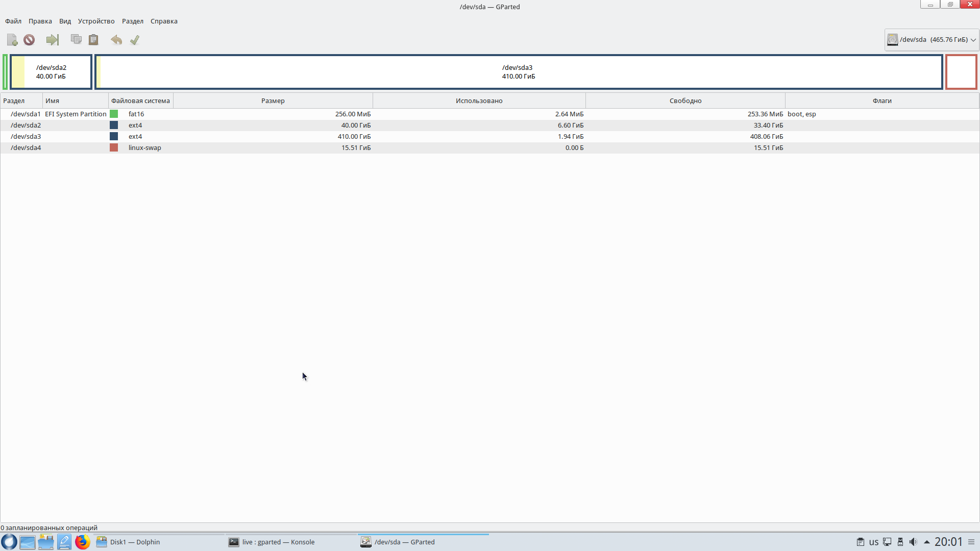This screenshot has height=551, width=980.
Task: Click the Использовано column header
Action: (x=479, y=101)
